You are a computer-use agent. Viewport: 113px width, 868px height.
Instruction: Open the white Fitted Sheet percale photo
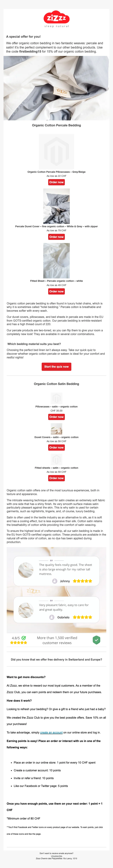56,261
